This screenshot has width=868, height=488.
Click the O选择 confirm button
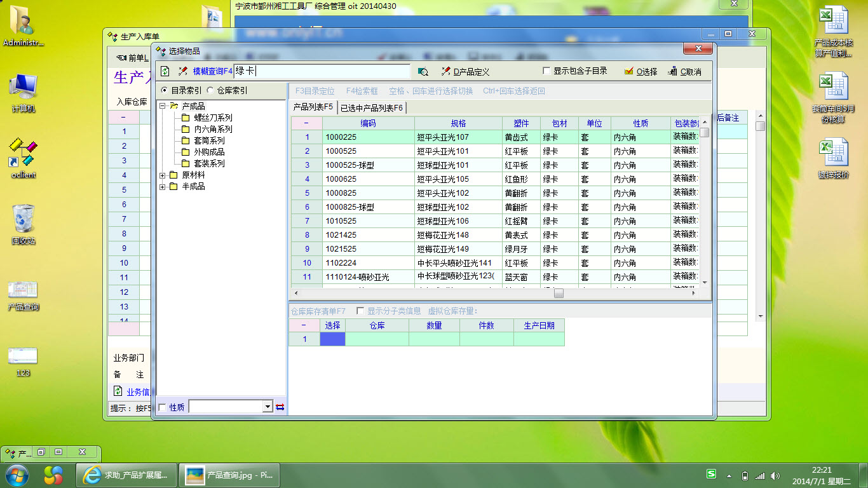pos(641,72)
